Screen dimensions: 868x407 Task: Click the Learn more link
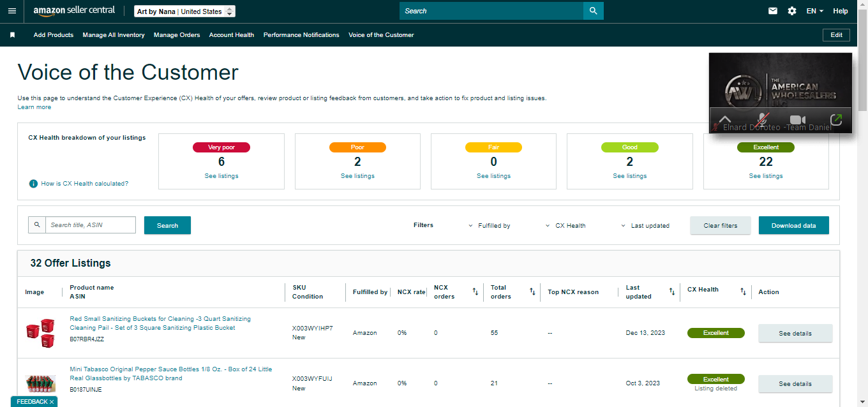tap(34, 107)
